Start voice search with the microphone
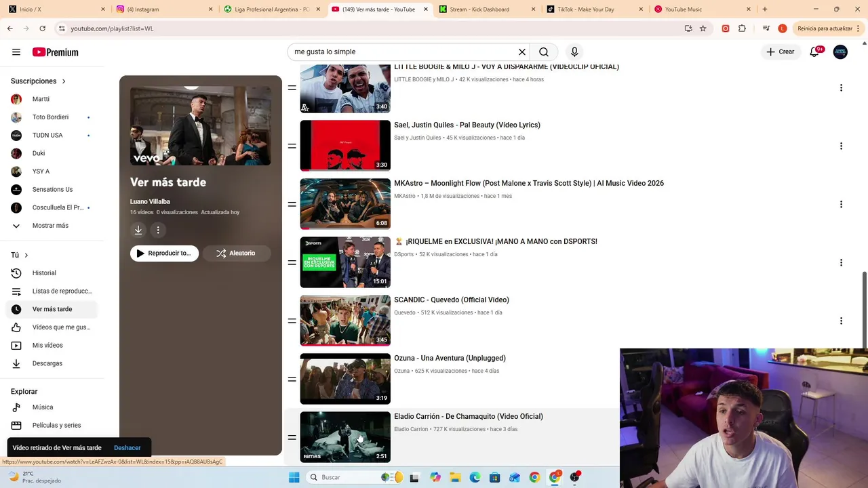868x488 pixels. [574, 52]
